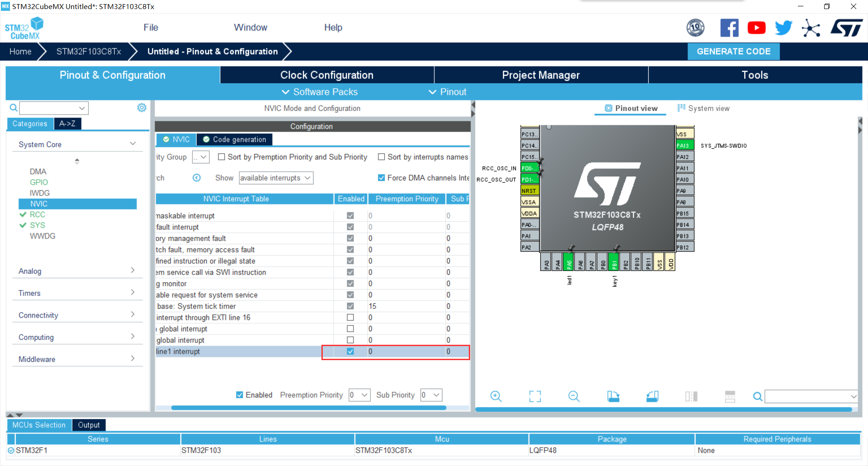The height and width of the screenshot is (466, 868).
Task: Zoom in on the pinout view
Action: (x=496, y=396)
